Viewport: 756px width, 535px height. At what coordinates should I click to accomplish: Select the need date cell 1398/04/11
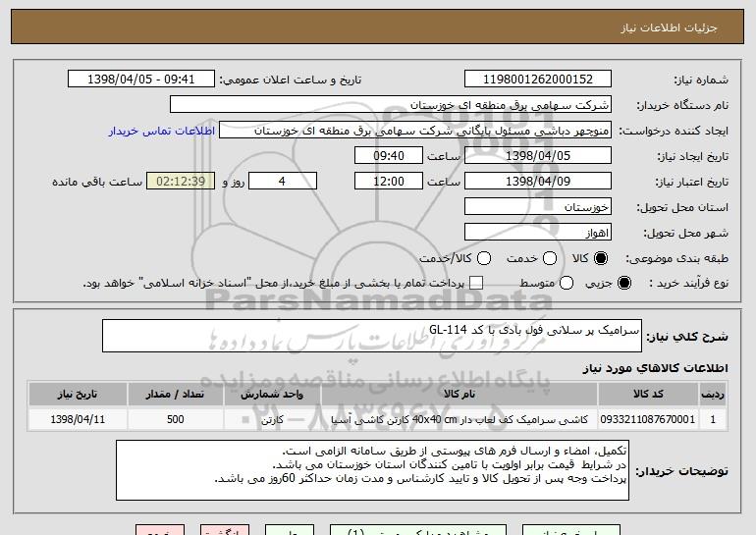(78, 419)
